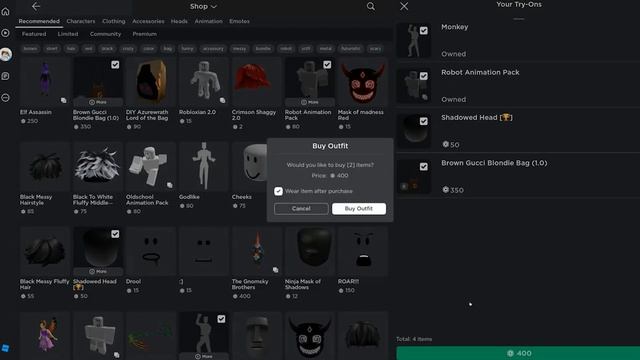This screenshot has height=360, width=640.
Task: Click the green 400 Robux buy button
Action: pyautogui.click(x=518, y=353)
